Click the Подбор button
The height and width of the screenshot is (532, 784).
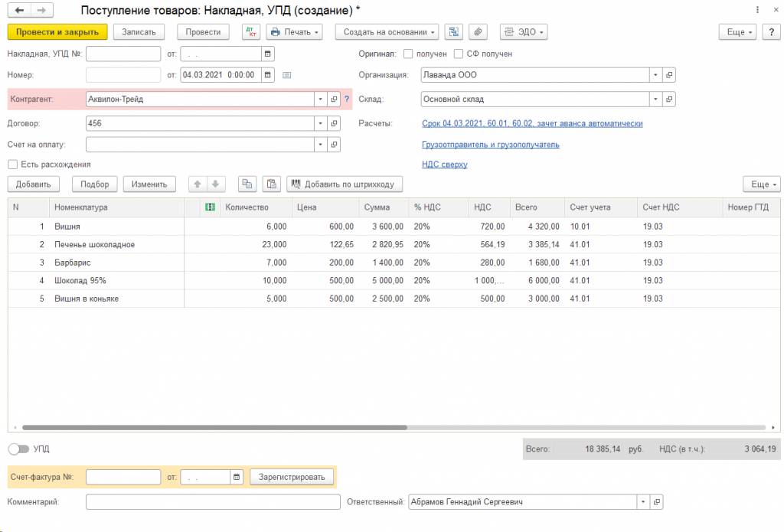click(94, 184)
